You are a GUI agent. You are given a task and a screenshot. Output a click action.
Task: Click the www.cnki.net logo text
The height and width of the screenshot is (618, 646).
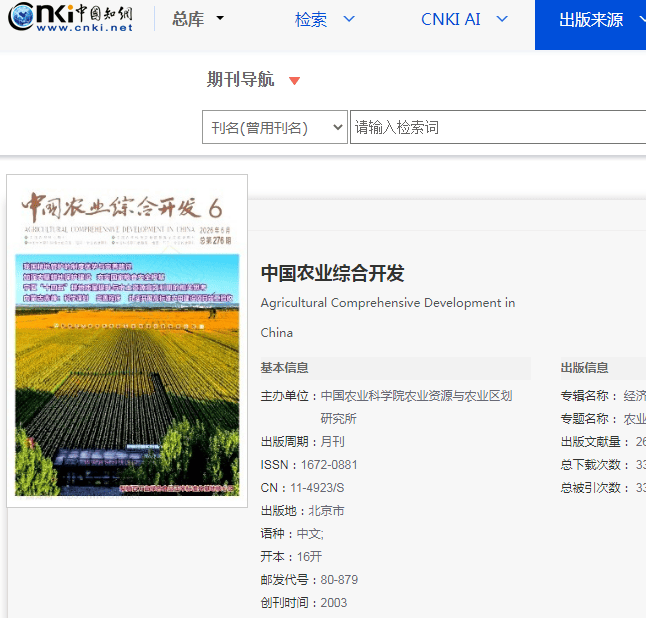(84, 28)
